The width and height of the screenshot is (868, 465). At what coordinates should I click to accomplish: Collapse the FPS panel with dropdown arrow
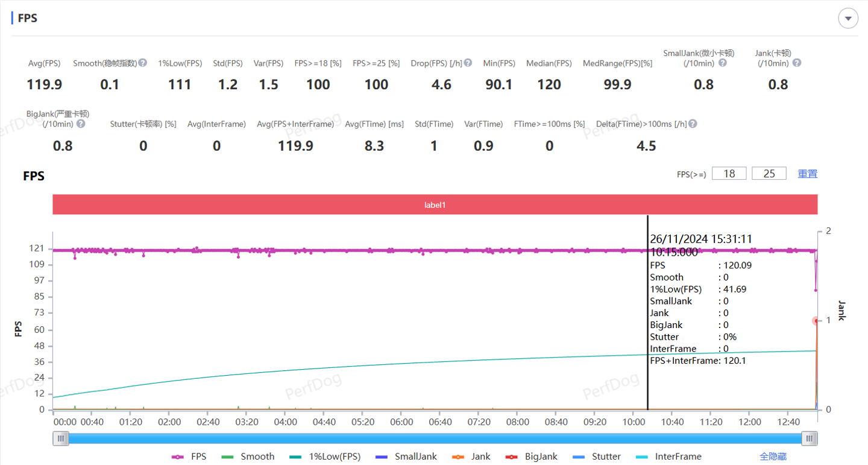pos(848,19)
